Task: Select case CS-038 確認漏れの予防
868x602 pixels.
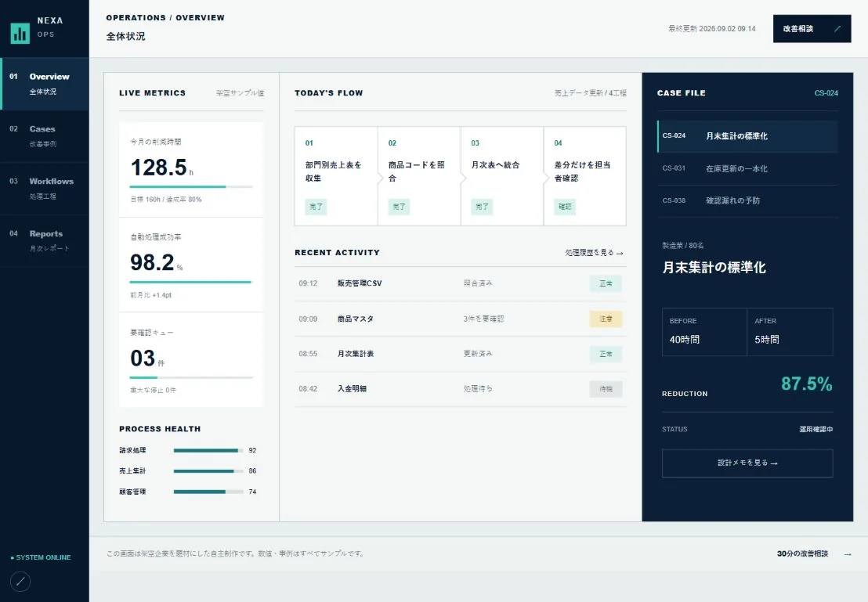Action: pyautogui.click(x=747, y=201)
